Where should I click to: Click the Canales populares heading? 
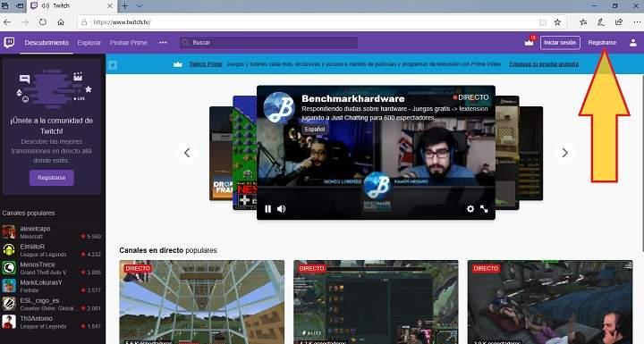click(x=29, y=213)
